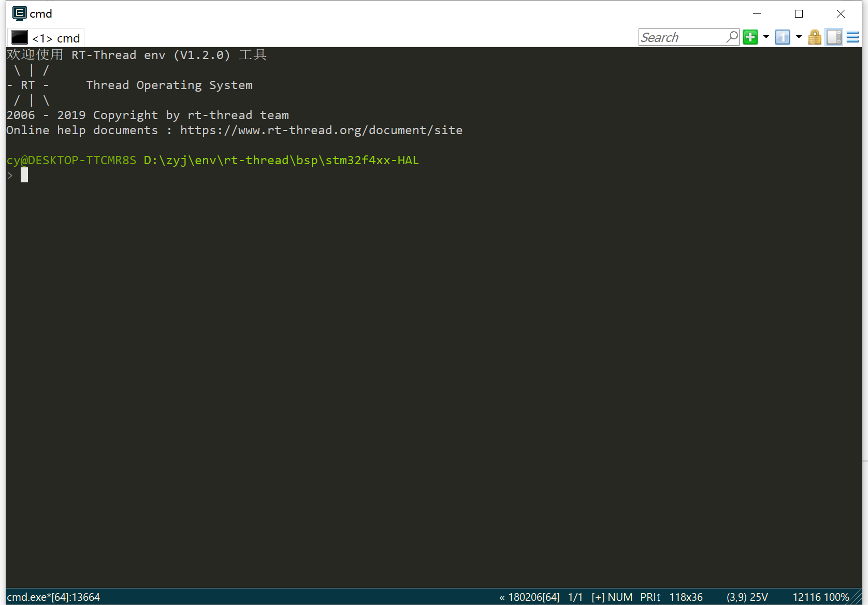Click the terminal cursor at the prompt
This screenshot has height=605, width=868.
24,175
